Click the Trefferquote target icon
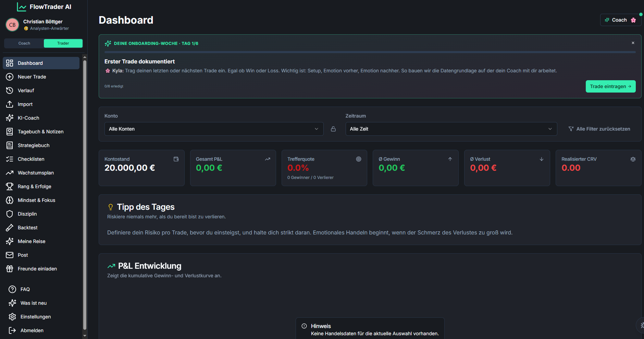Screen dimensions: 644x339 (359, 159)
